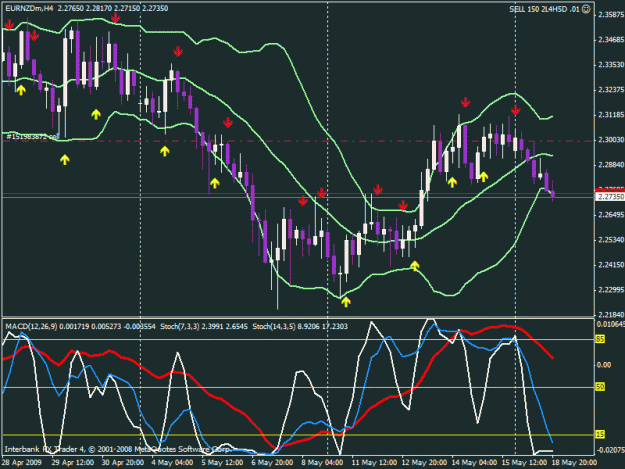Select the red down arrow above the 14 May peak
Viewport: 625px width, 469px height.
(x=465, y=102)
